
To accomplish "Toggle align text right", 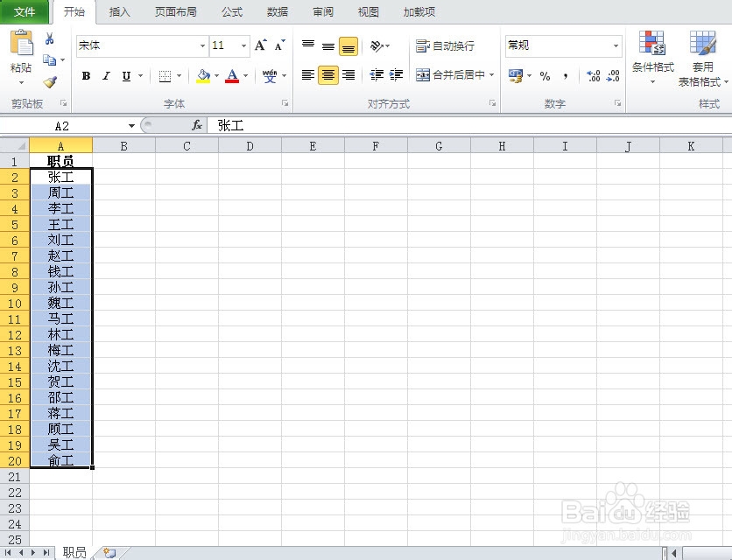I will (x=348, y=74).
